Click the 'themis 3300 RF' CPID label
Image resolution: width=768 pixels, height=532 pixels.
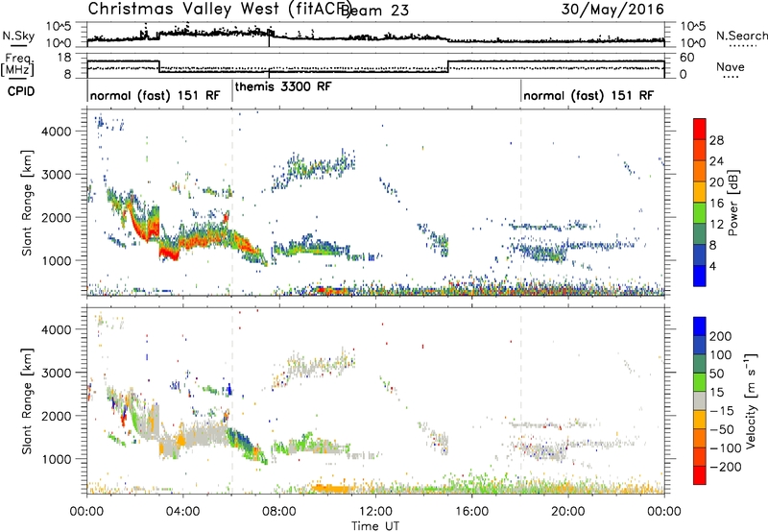[283, 86]
